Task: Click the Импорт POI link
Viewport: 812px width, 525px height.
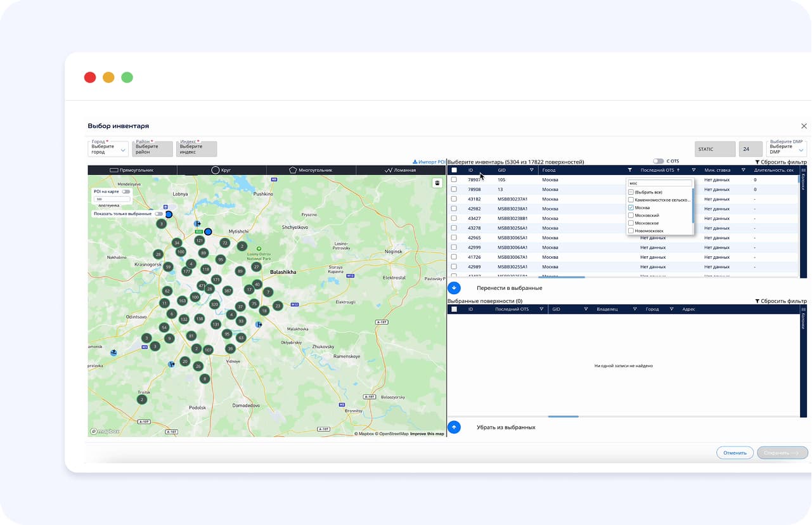Action: (429, 162)
